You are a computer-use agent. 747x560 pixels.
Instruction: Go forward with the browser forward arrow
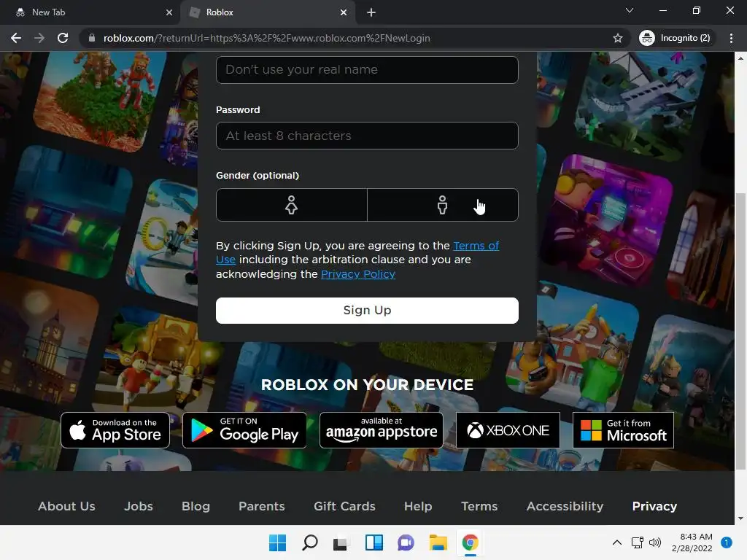39,38
